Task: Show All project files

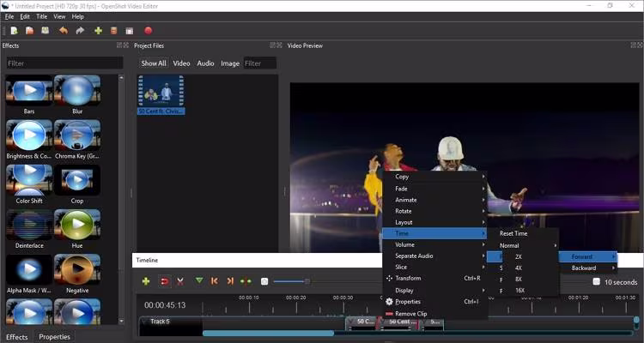Action: [x=154, y=63]
